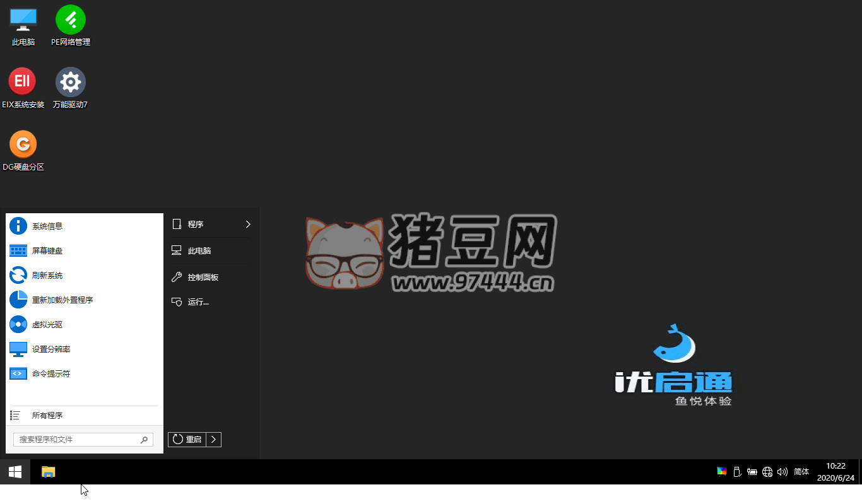Open the 运行... dialog
The height and width of the screenshot is (504, 862).
coord(211,302)
